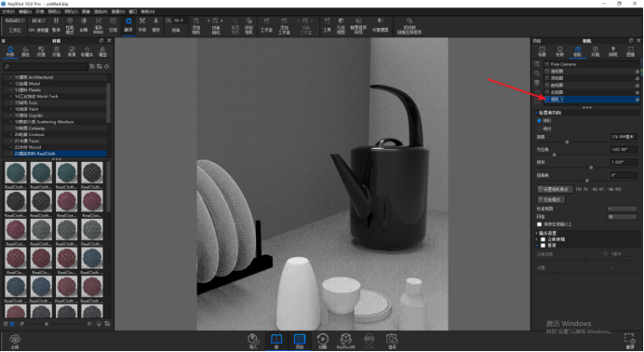Image resolution: width=644 pixels, height=352 pixels.
Task: Click the refresh icon beside library search
Action: tap(107, 66)
